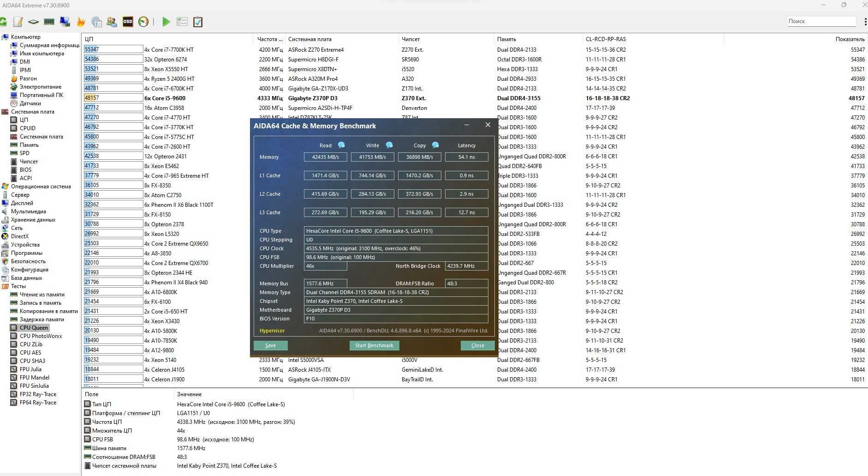868x476 pixels.
Task: Open Копирование в памяти test
Action: click(48, 311)
